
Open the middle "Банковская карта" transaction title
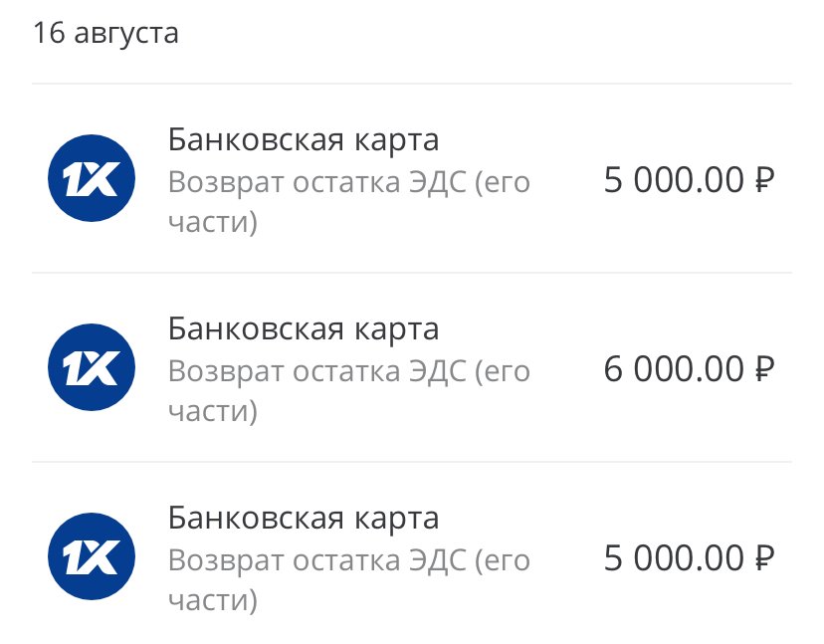(304, 328)
